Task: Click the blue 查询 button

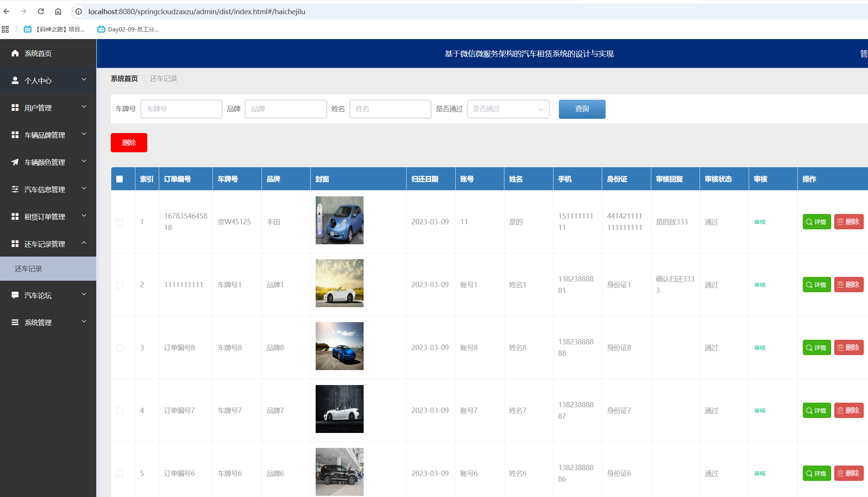Action: [x=582, y=109]
